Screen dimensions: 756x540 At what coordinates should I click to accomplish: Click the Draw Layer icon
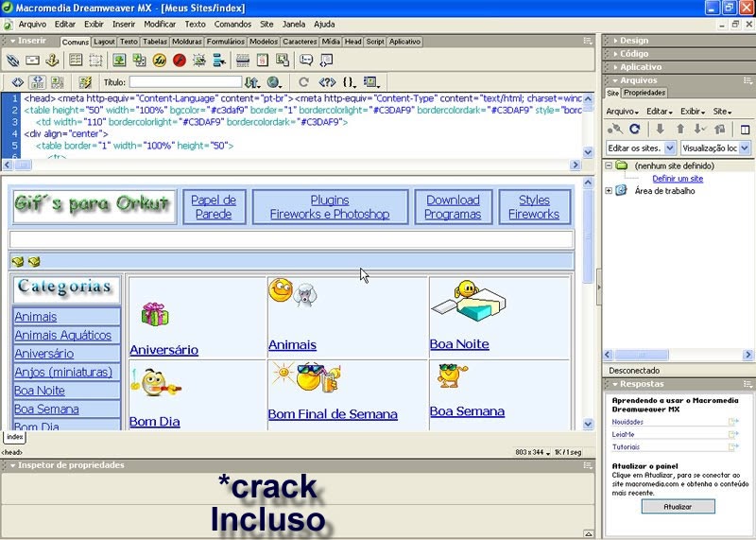coord(95,61)
